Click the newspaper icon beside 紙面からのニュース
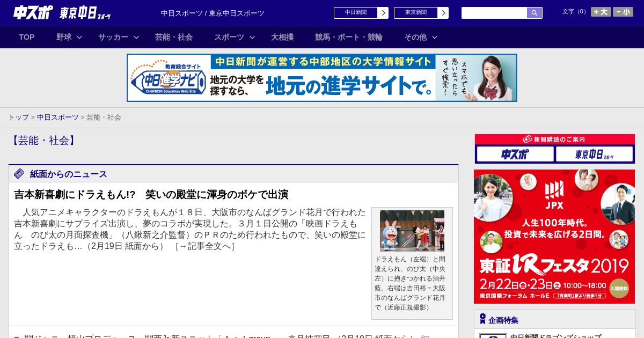This screenshot has height=338, width=644. [x=19, y=174]
